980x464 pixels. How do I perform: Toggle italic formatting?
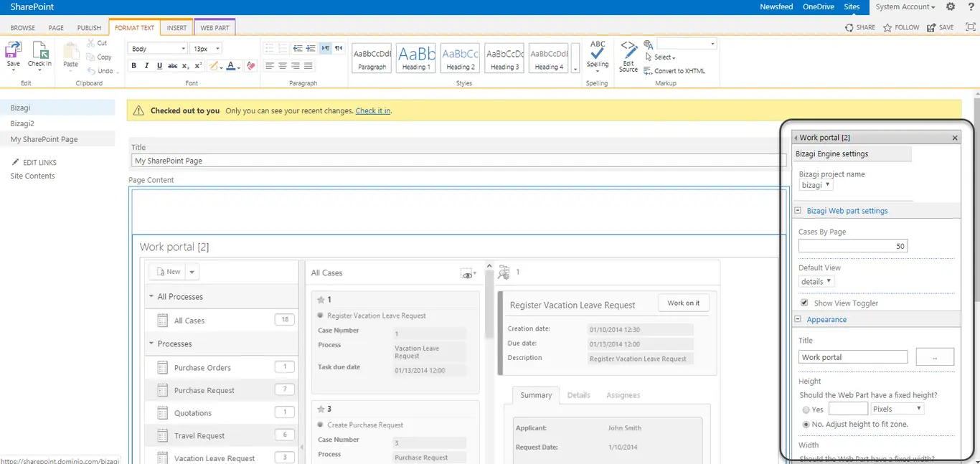(147, 66)
